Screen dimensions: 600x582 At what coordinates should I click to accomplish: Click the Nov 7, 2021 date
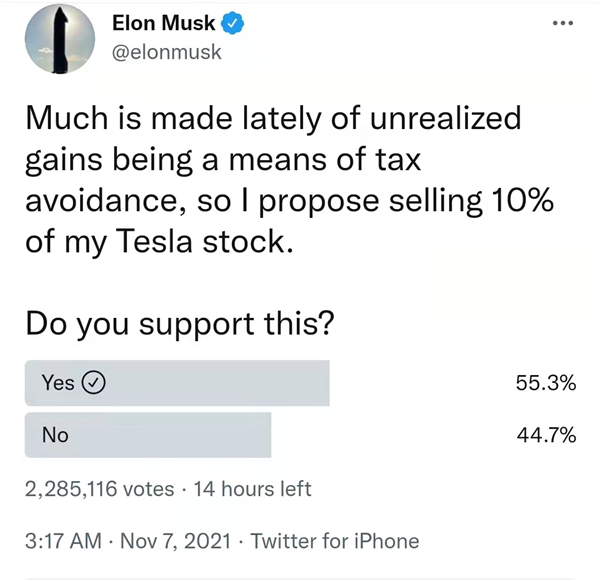pos(176,541)
